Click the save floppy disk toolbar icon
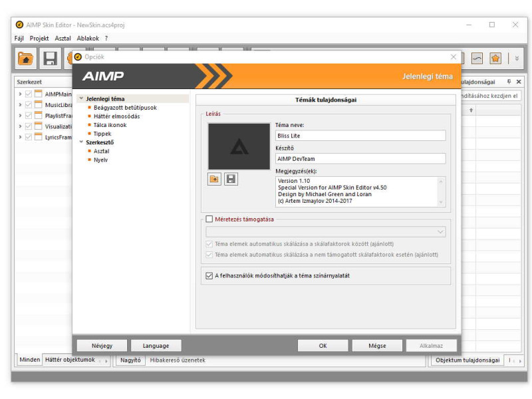Screen dimensions: 532x399 click(x=51, y=59)
